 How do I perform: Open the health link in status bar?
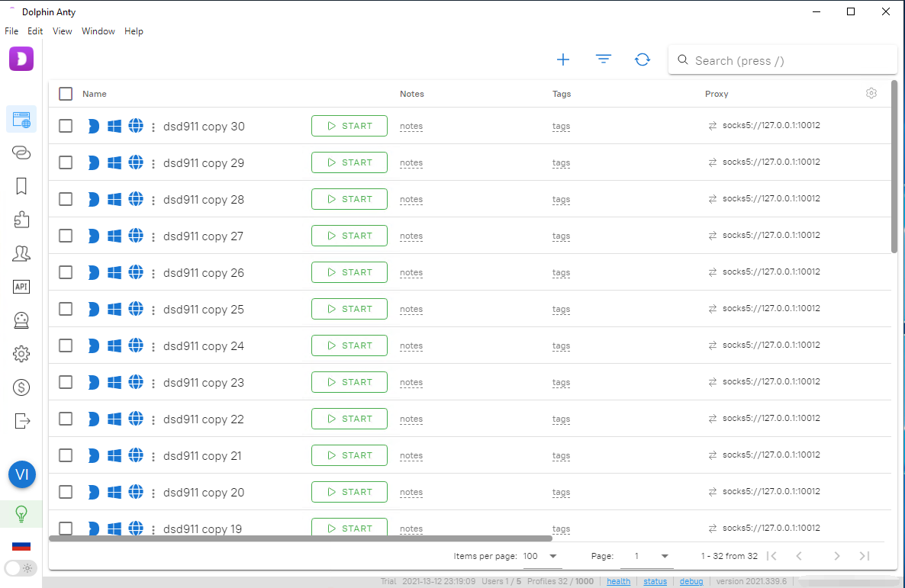pos(618,581)
